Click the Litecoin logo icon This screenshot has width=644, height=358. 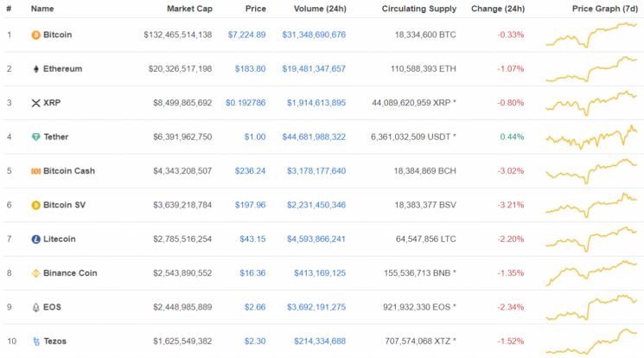(x=35, y=240)
